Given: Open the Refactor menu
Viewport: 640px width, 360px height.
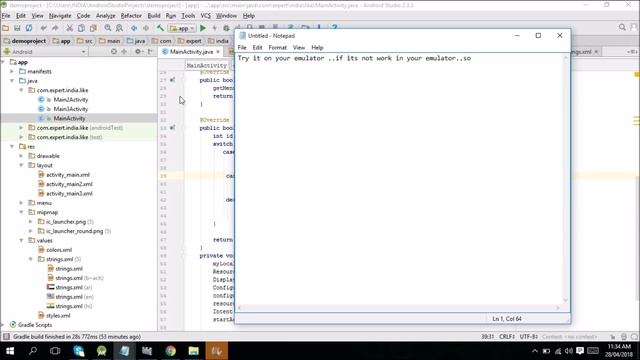Looking at the screenshot, I should [131, 16].
